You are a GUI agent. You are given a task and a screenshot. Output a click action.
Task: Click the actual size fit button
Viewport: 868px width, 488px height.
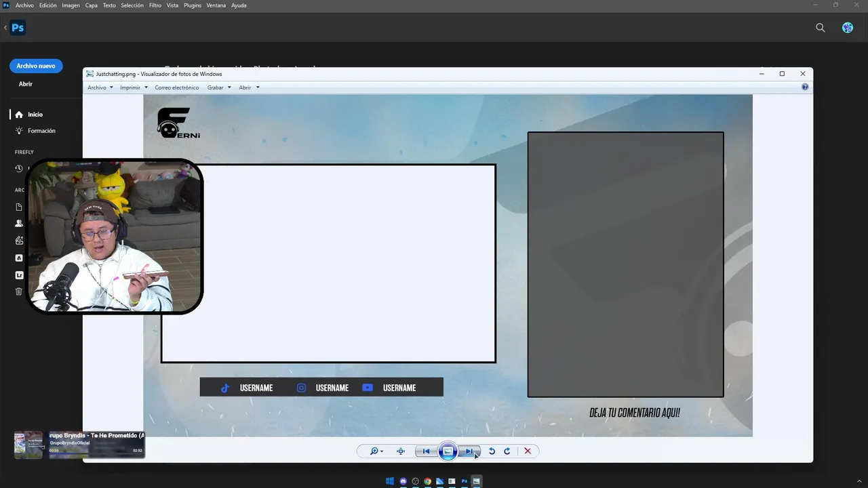401,451
